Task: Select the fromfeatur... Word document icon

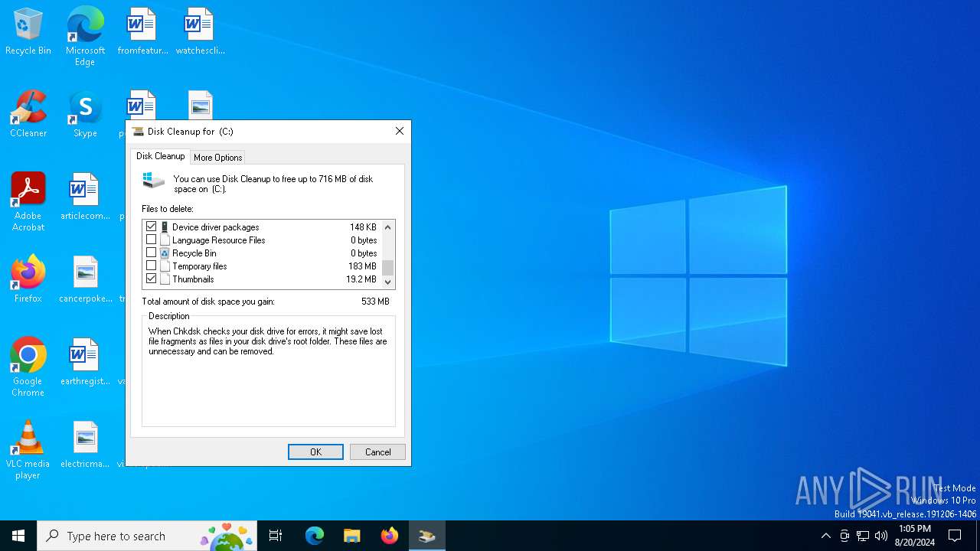Action: [x=142, y=32]
